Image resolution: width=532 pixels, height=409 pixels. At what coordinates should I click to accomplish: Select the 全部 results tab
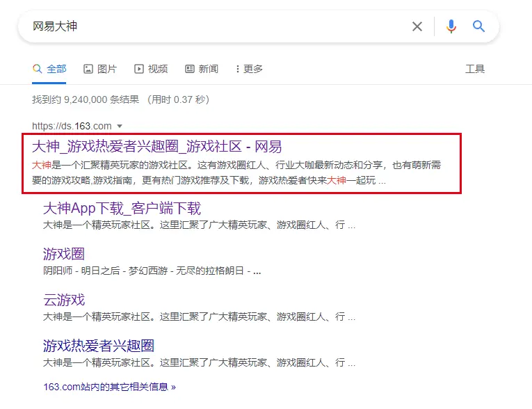point(49,69)
